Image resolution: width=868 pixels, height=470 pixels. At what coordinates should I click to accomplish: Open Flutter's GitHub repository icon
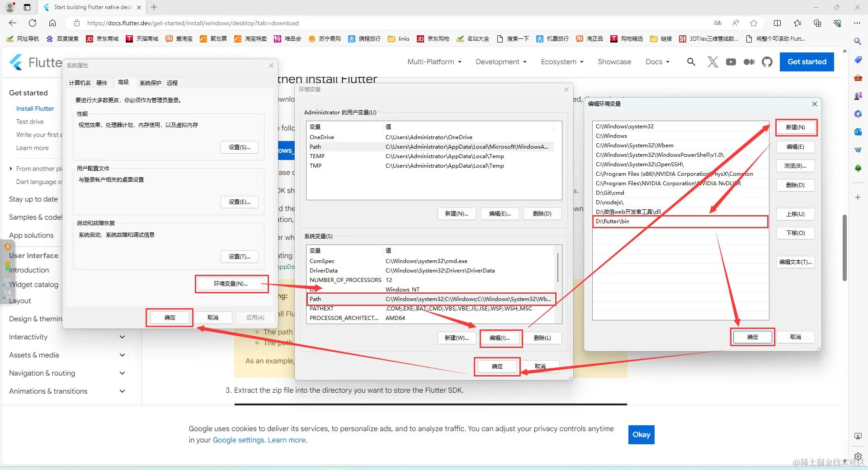tap(767, 62)
